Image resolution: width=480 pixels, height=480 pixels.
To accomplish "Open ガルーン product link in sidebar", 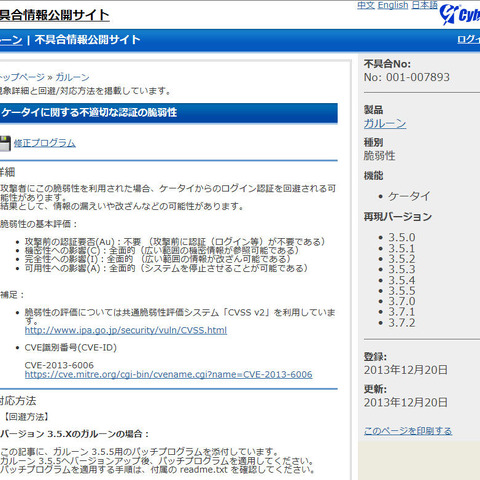I will tap(385, 124).
